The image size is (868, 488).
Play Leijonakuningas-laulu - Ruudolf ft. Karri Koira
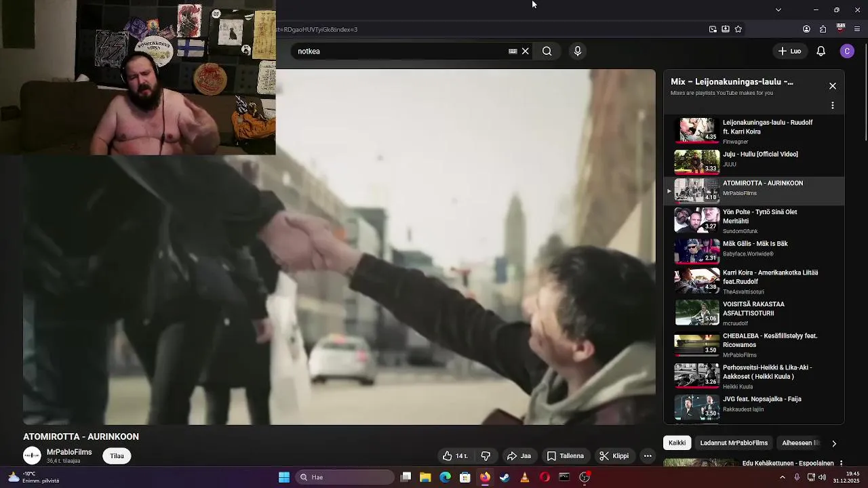(x=754, y=131)
